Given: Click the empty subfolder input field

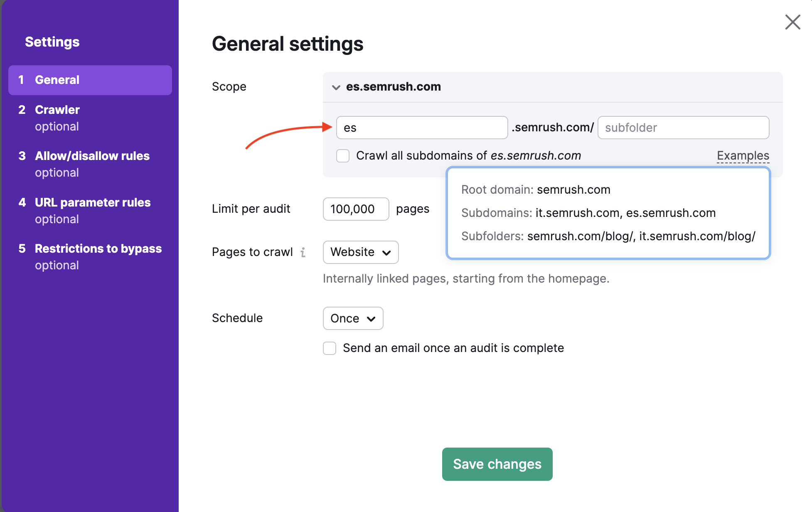Looking at the screenshot, I should tap(683, 128).
